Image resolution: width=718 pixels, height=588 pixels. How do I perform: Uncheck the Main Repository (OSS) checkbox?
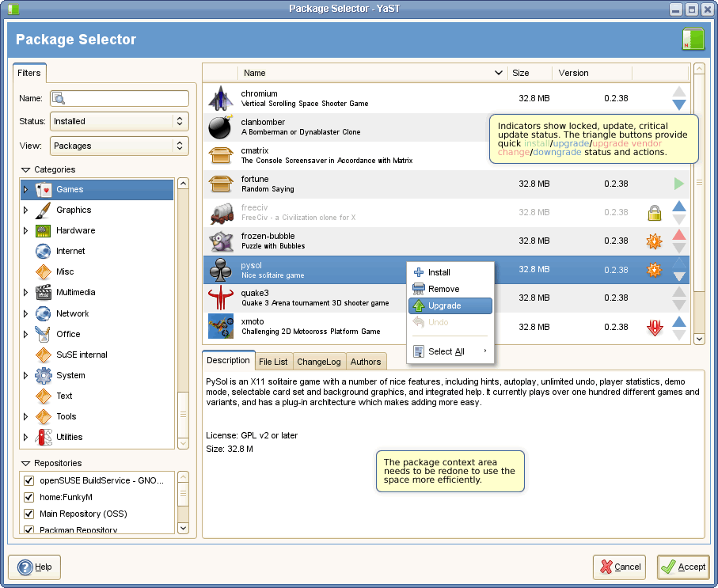[28, 514]
